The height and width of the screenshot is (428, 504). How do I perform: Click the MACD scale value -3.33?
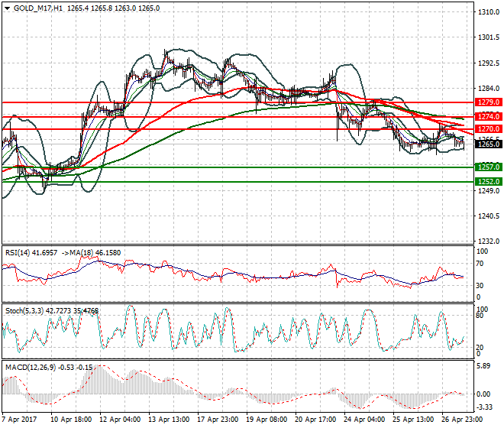point(484,407)
